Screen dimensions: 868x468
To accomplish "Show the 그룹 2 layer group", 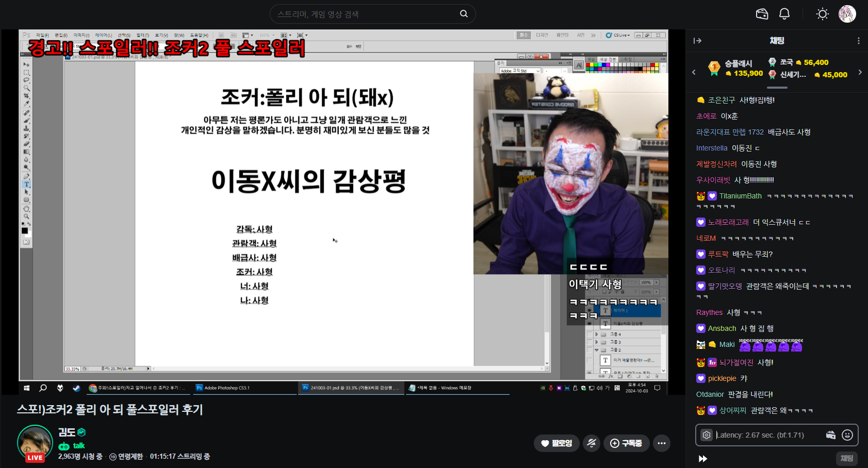I will pyautogui.click(x=589, y=349).
